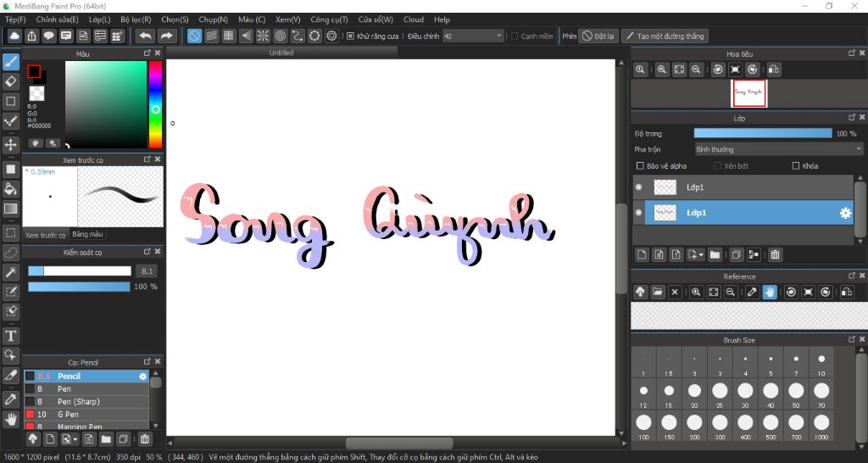Enable the Khóa checkbox
868x463 pixels.
[796, 165]
